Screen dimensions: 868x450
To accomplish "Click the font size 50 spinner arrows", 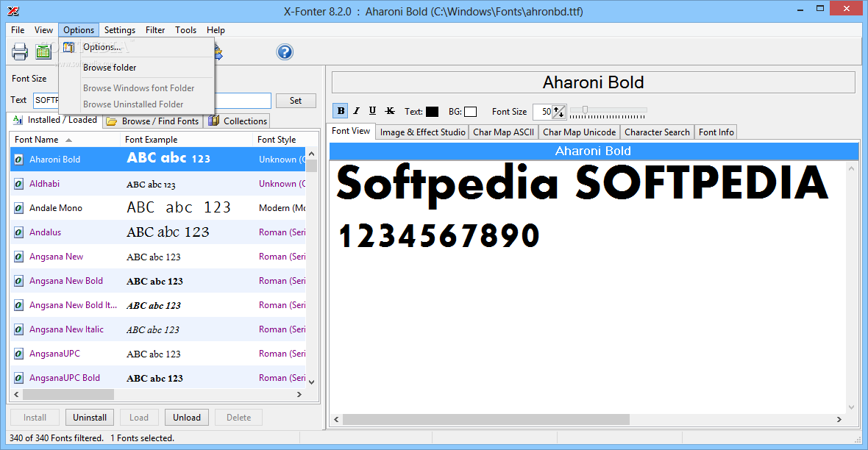I will [x=559, y=112].
